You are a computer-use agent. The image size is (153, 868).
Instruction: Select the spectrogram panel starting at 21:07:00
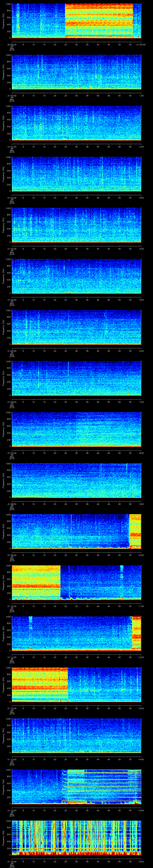[x=77, y=429]
